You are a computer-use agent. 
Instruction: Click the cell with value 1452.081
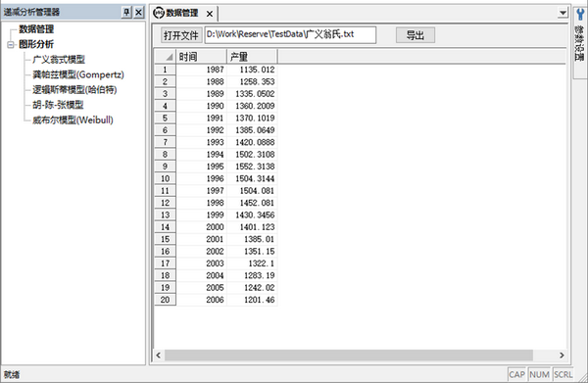[252, 203]
